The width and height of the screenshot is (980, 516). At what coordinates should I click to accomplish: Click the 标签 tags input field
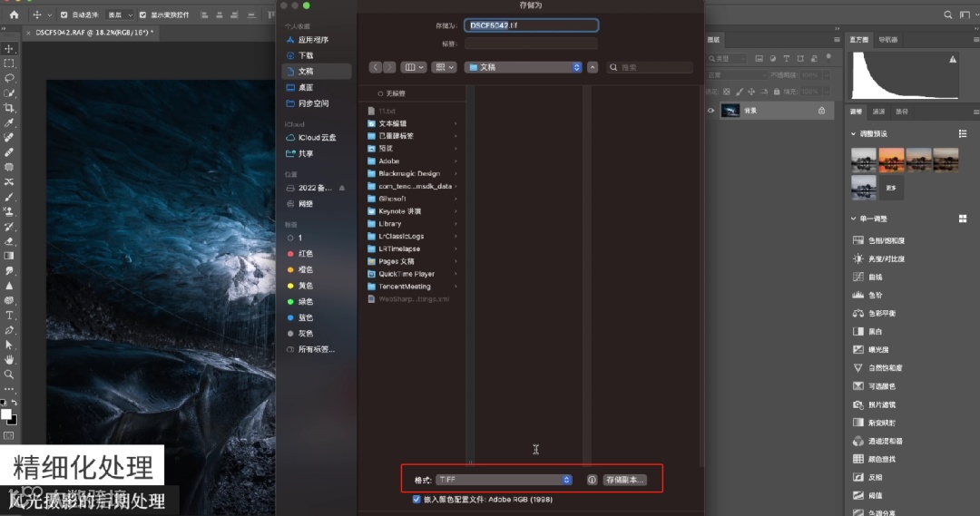coord(531,44)
